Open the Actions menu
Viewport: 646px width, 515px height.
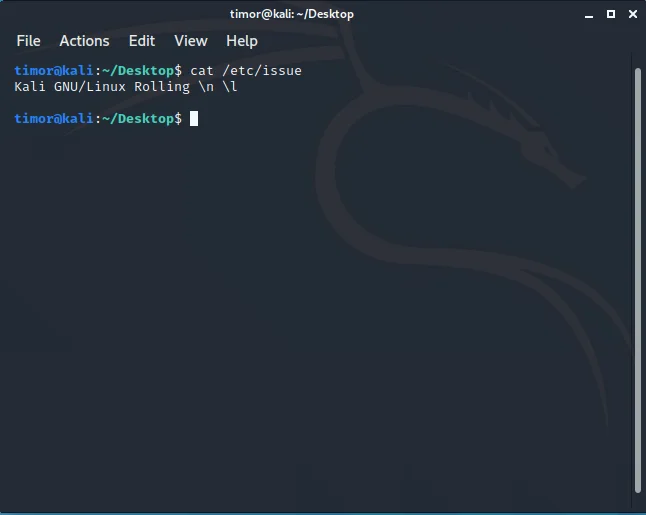click(84, 41)
